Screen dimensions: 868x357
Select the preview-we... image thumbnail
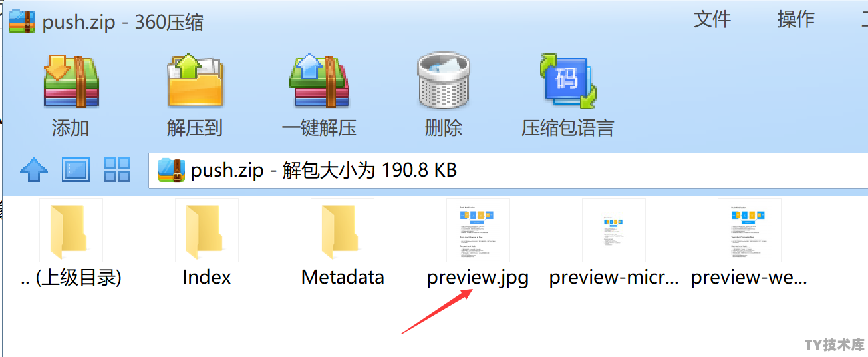tap(750, 230)
